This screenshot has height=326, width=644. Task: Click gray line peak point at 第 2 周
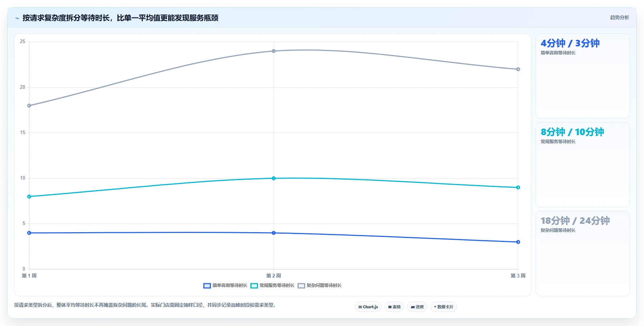click(274, 51)
